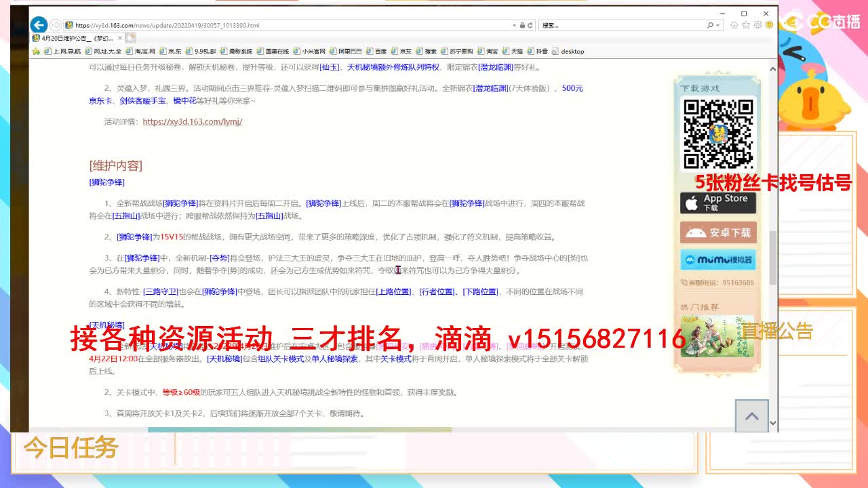Open the 小米官网 favorite
The image size is (868, 488).
(x=309, y=51)
